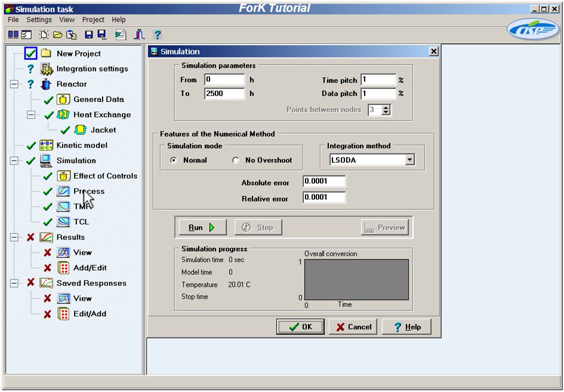Select the Kinetic model tree label

click(82, 146)
